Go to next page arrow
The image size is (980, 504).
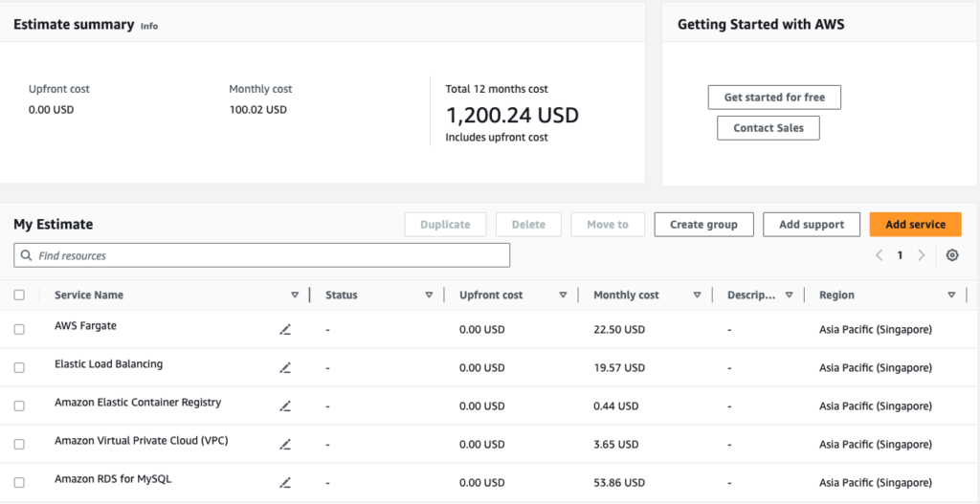coord(921,254)
